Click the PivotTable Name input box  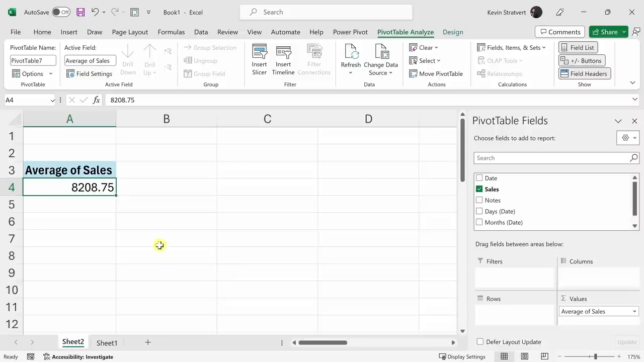coord(33,61)
